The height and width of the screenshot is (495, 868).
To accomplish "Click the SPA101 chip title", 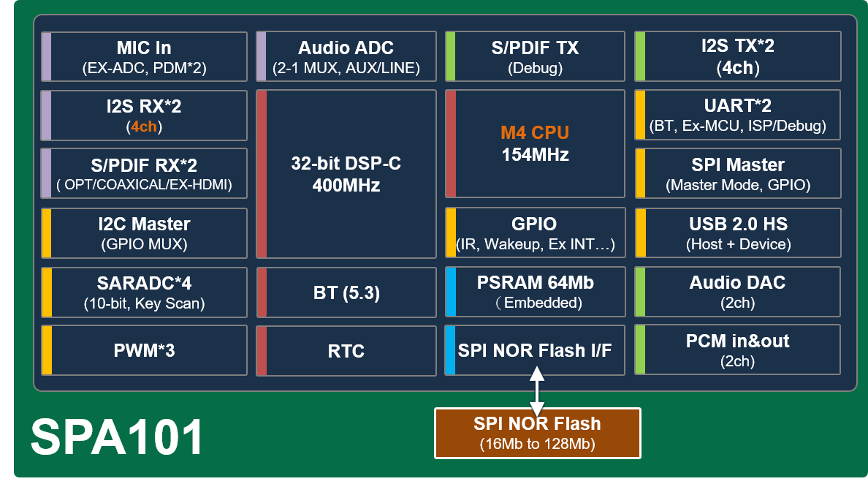I will [118, 437].
